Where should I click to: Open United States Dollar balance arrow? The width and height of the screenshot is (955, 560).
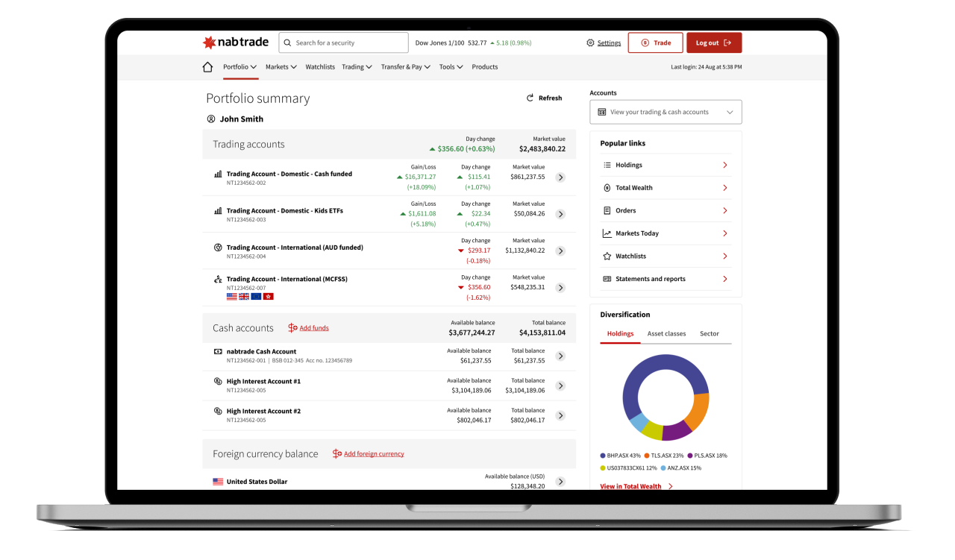click(560, 482)
